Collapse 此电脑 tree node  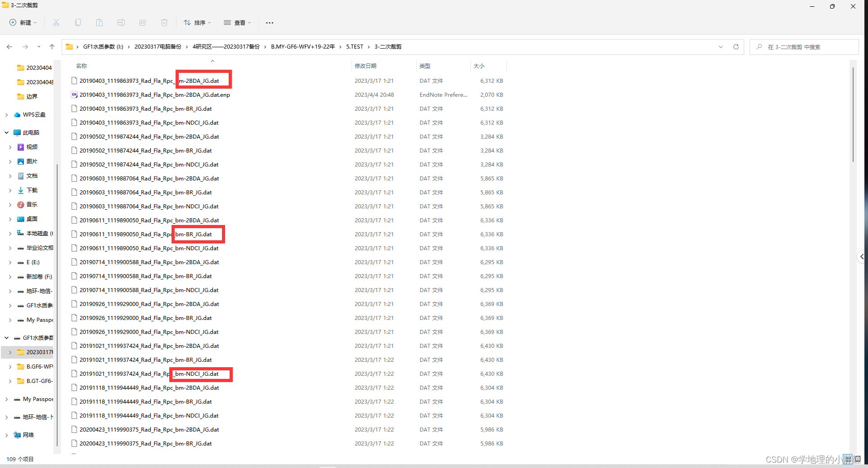pos(6,133)
